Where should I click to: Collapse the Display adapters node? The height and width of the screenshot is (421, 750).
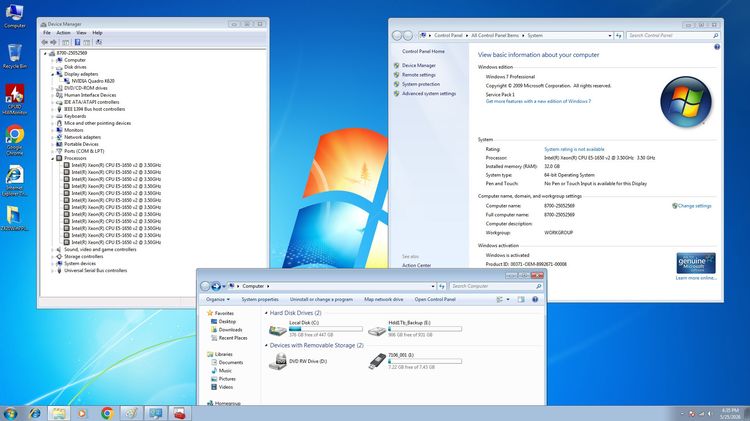(x=53, y=74)
